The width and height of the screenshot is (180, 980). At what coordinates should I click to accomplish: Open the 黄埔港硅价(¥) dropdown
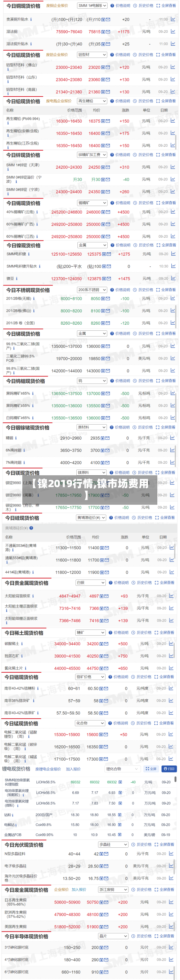(91, 518)
